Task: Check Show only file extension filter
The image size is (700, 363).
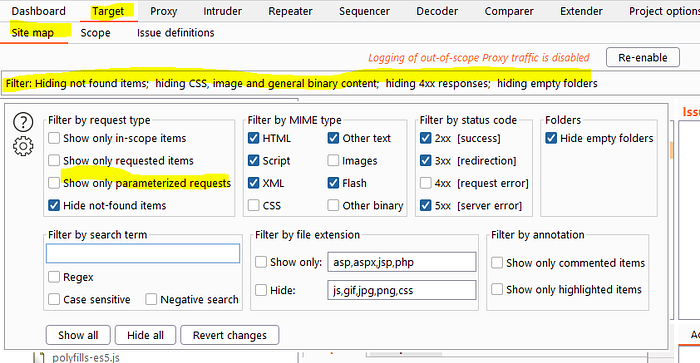Action: click(x=261, y=262)
